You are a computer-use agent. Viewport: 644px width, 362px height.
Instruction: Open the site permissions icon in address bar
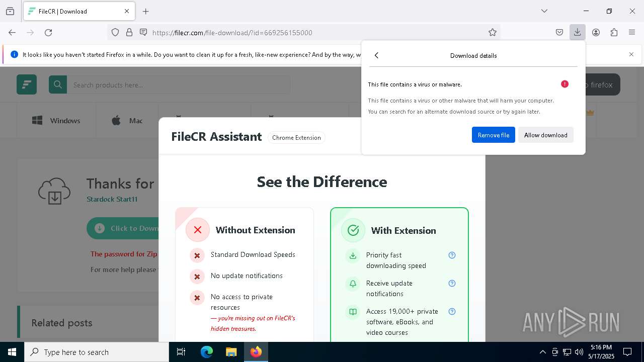point(143,32)
